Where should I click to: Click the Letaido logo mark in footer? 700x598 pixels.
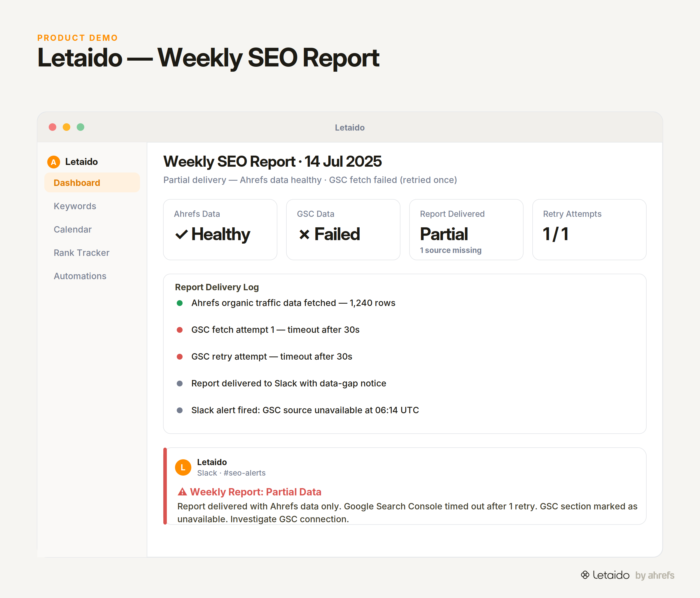585,575
